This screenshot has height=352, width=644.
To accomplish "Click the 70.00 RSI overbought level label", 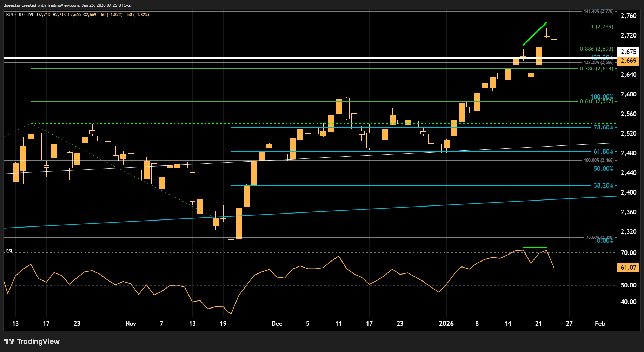I will click(628, 253).
